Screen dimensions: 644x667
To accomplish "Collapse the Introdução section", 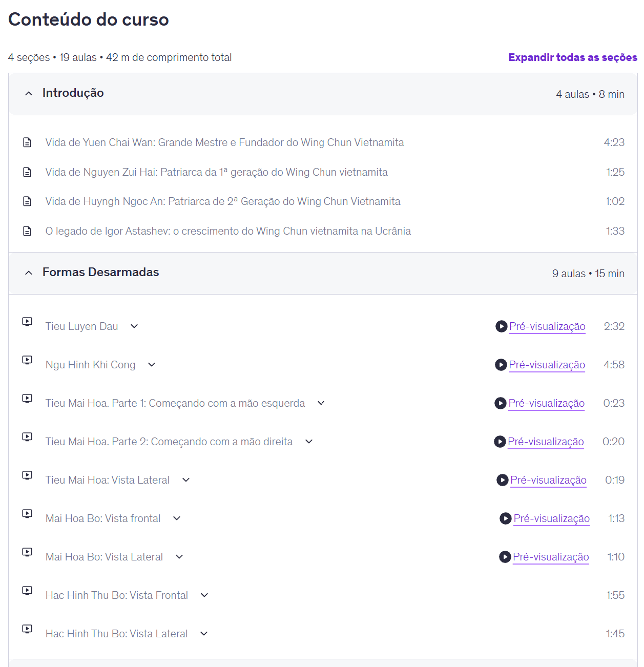I will coord(29,93).
